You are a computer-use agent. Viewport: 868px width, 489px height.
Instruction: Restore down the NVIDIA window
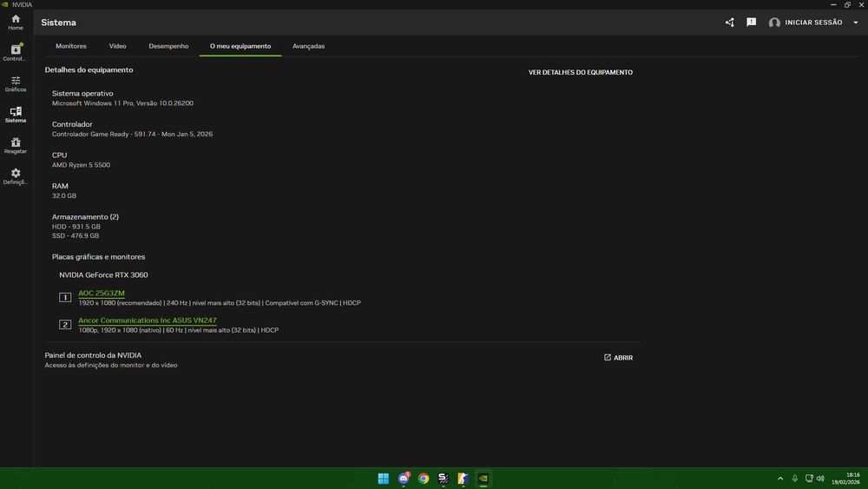point(847,4)
